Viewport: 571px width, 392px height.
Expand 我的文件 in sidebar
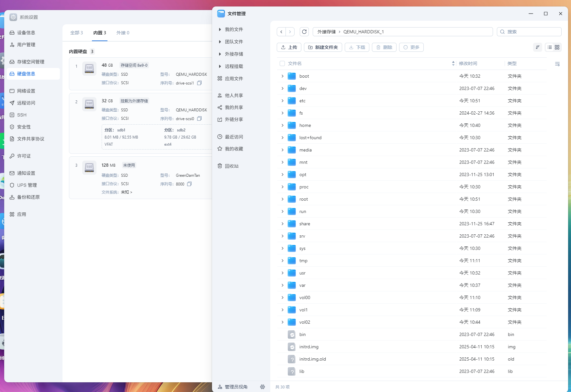(220, 29)
